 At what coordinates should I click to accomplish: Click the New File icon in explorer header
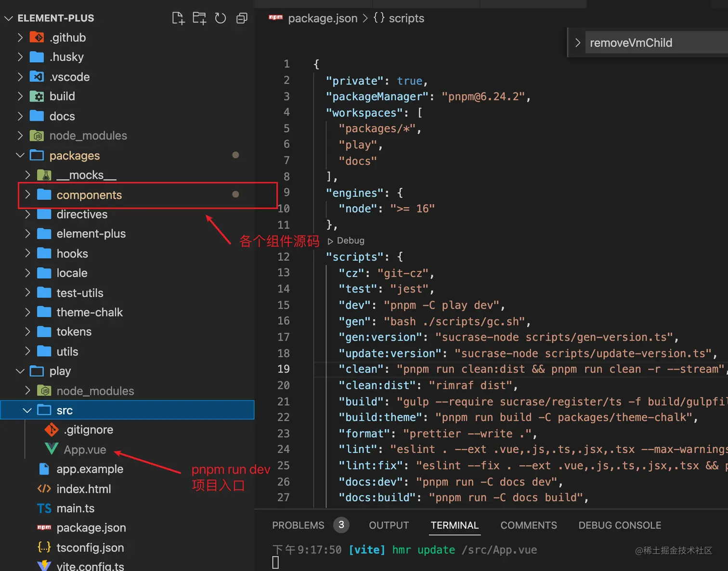pos(178,18)
